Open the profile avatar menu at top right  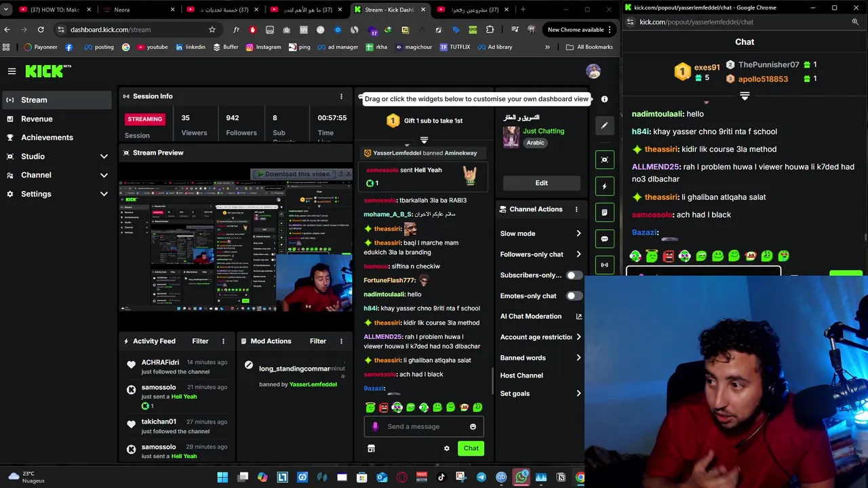pyautogui.click(x=593, y=71)
